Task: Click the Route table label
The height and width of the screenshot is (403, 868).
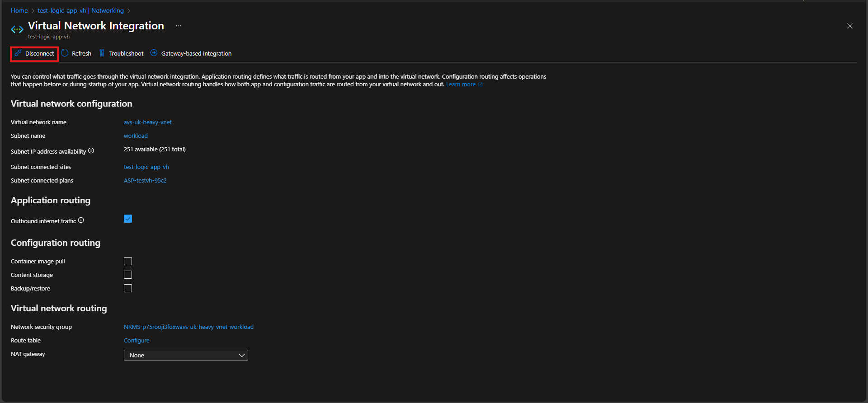Action: 26,341
